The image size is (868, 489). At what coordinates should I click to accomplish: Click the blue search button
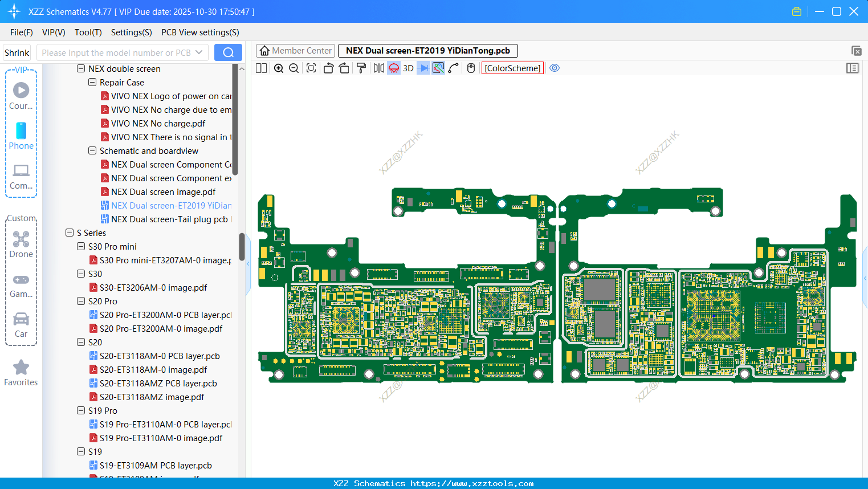[228, 52]
